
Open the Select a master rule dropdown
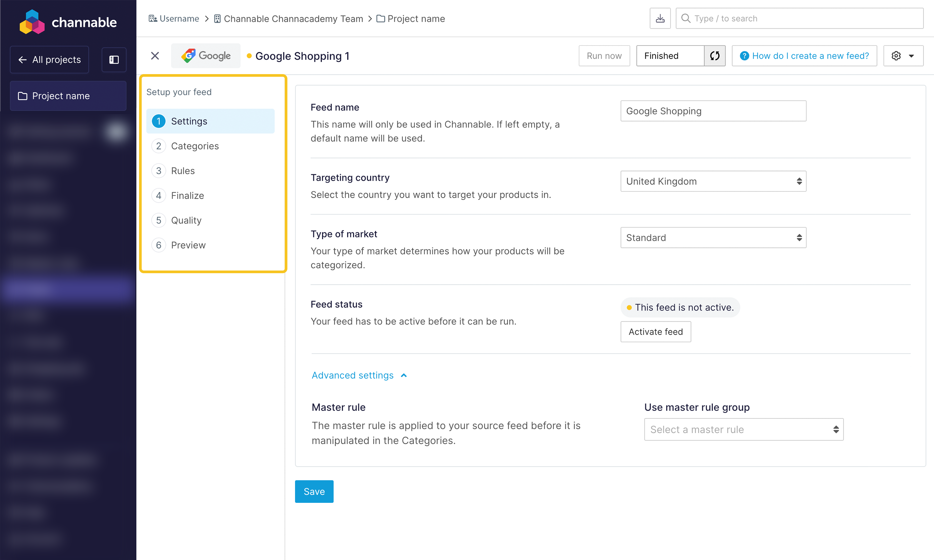coord(743,429)
